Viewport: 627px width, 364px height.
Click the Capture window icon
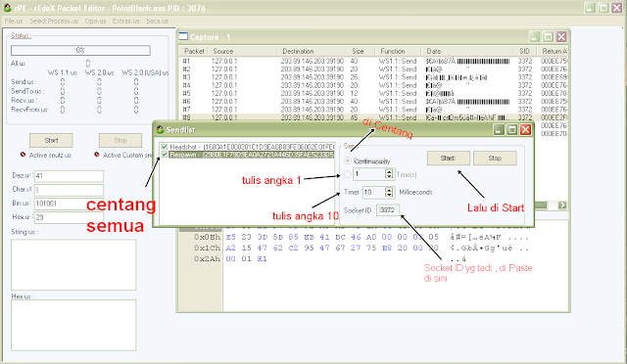point(183,37)
